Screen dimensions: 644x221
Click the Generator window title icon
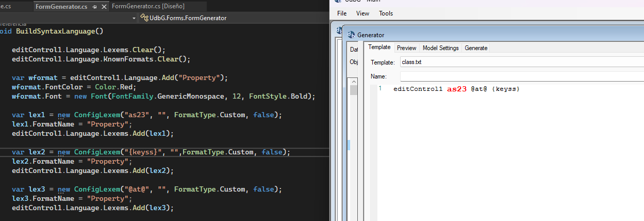click(x=351, y=35)
